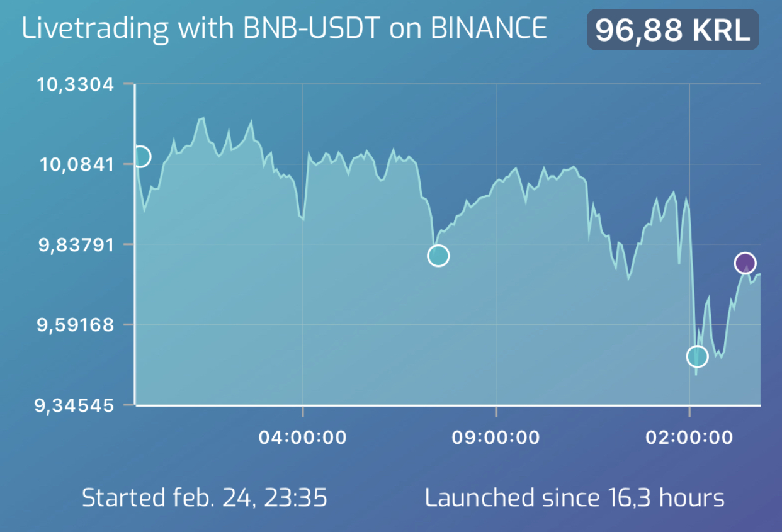Viewport: 782px width, 532px height.
Task: Click the chart title Livetrading with BNB-USDT
Action: coord(201,28)
